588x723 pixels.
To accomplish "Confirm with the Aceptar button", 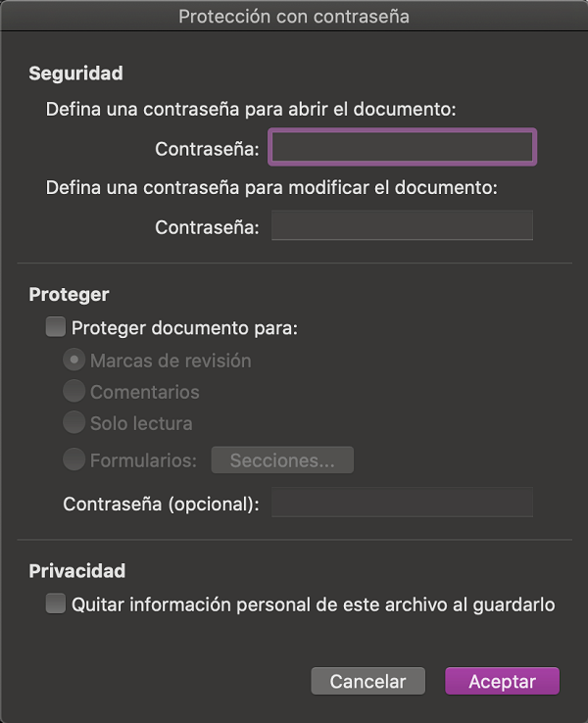I will (x=502, y=682).
